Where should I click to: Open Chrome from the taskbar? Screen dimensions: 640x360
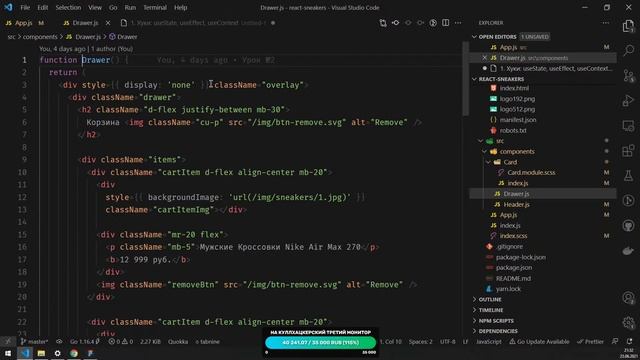pos(73,353)
